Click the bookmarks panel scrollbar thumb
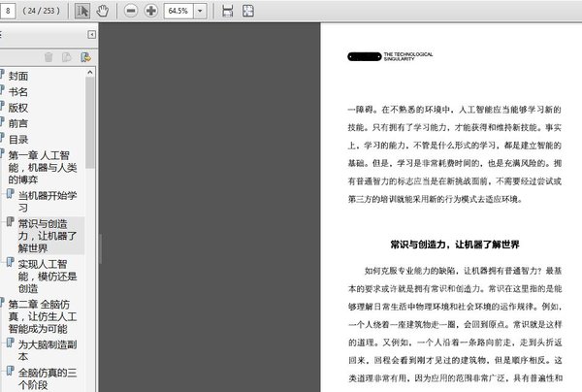This screenshot has height=392, width=582. pyautogui.click(x=90, y=123)
